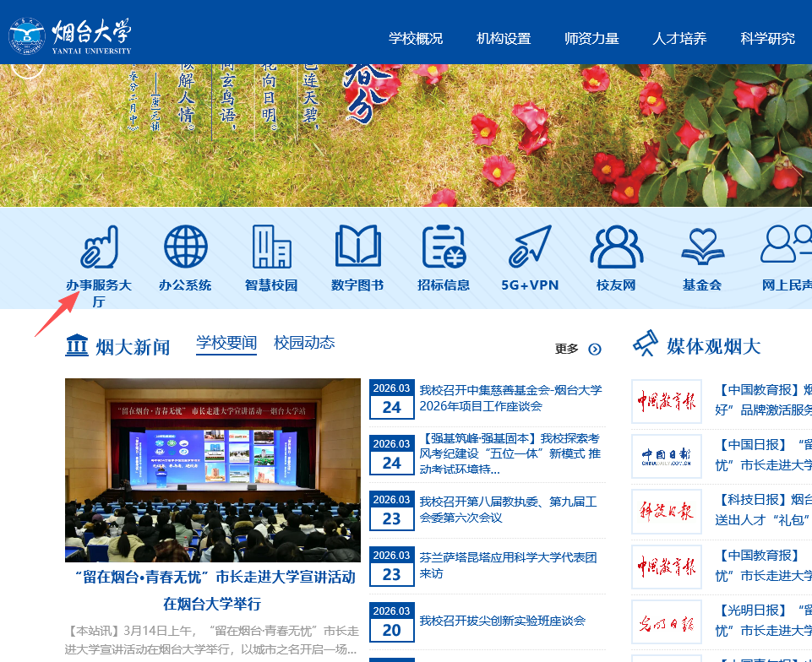
Task: Click the 智慧校园 building icon
Action: (x=271, y=247)
